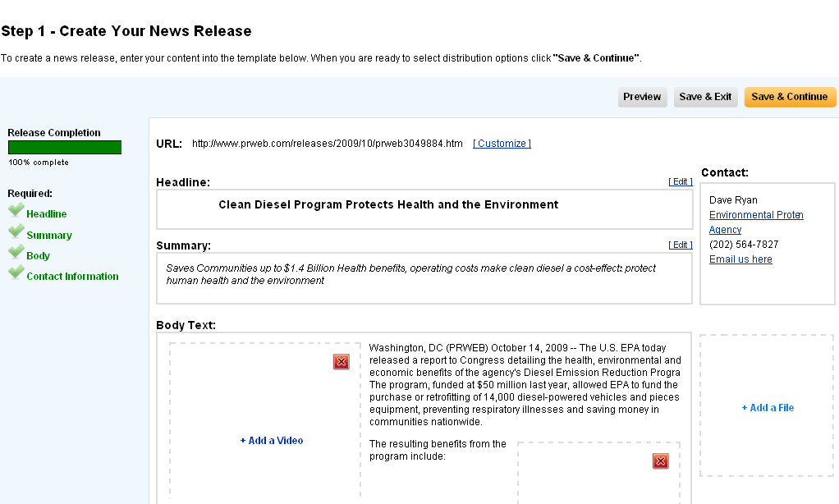Click the Headline green checkmark icon
Viewport: 839px width, 504px height.
point(16,211)
